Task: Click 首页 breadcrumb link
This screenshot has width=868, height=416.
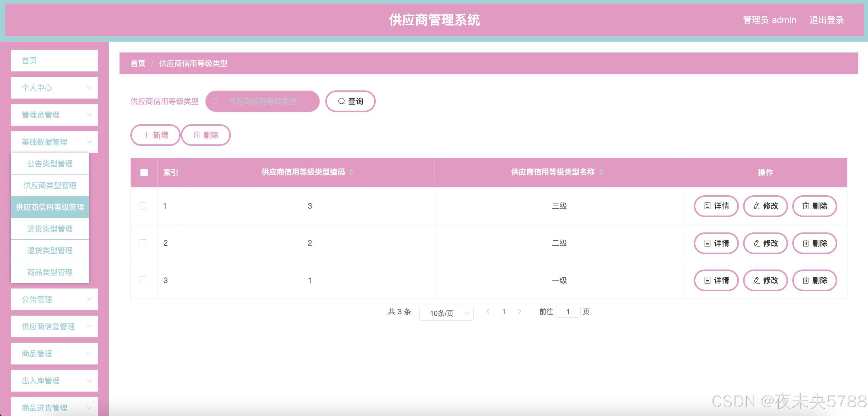Action: coord(138,63)
